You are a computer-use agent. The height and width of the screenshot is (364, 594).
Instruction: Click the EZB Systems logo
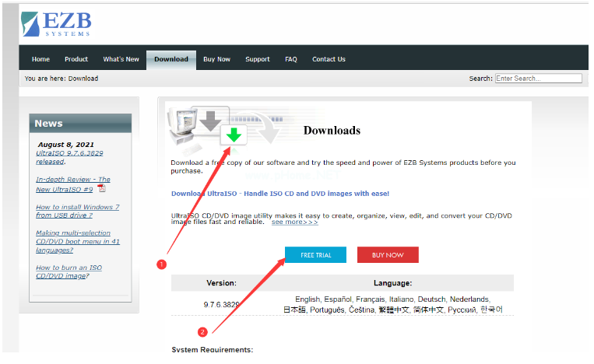55,24
